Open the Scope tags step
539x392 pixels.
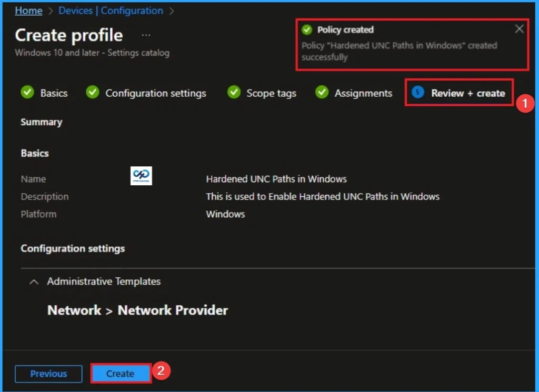pos(271,93)
